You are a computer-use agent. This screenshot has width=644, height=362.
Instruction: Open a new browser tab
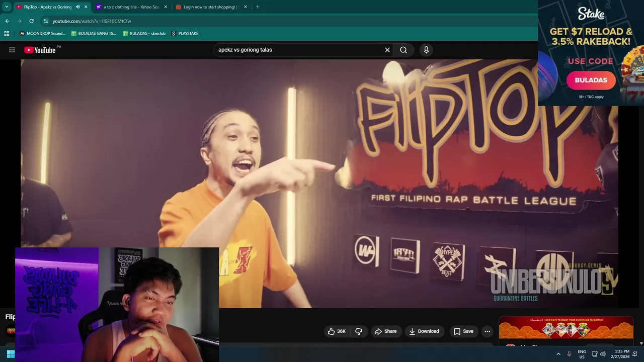258,7
